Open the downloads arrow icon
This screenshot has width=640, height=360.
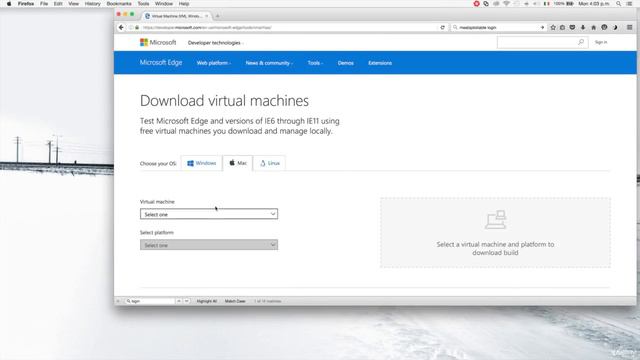point(583,27)
